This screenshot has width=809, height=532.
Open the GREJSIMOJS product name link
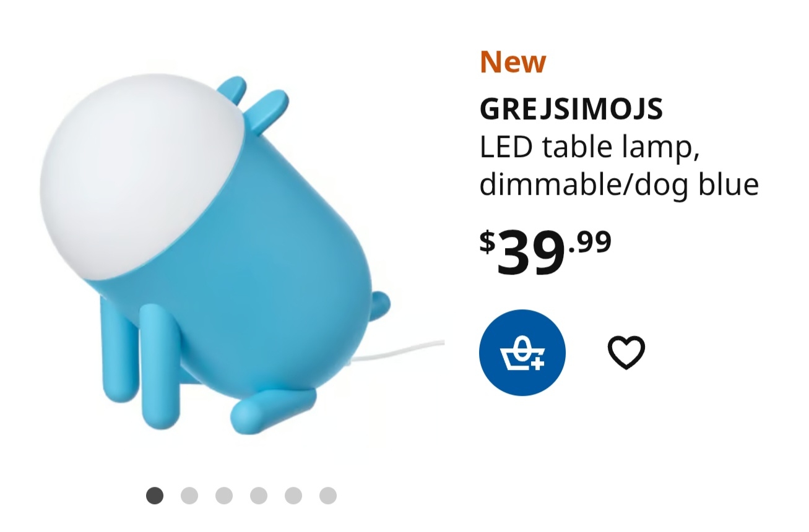[571, 109]
